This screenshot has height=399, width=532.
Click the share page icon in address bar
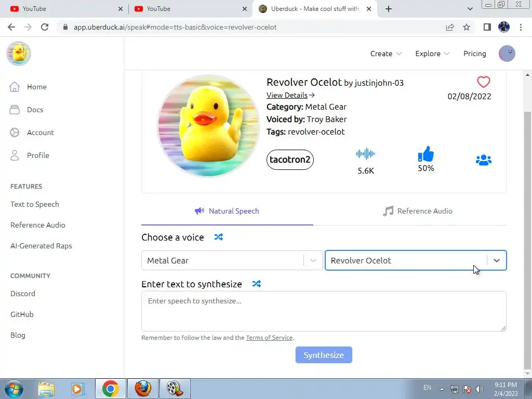450,27
